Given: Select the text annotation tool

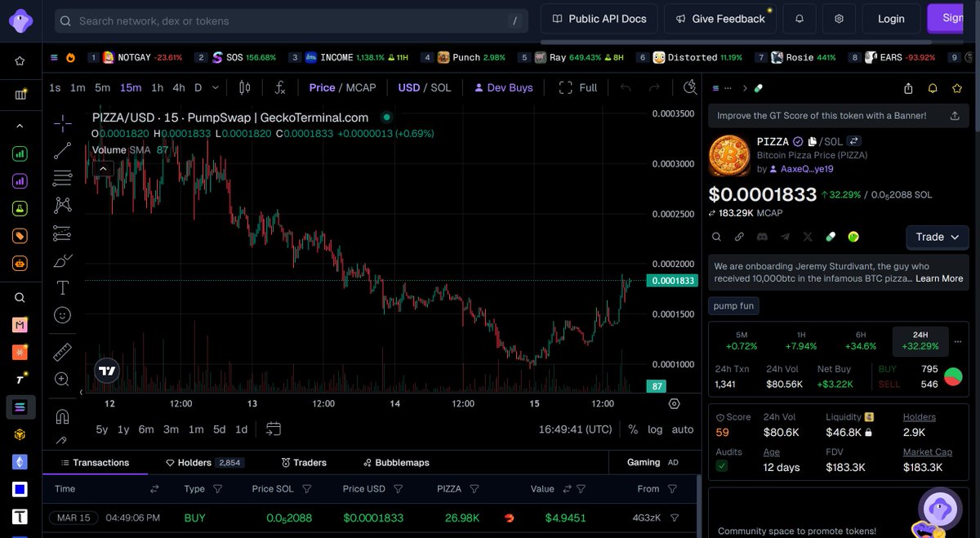Looking at the screenshot, I should 63,287.
